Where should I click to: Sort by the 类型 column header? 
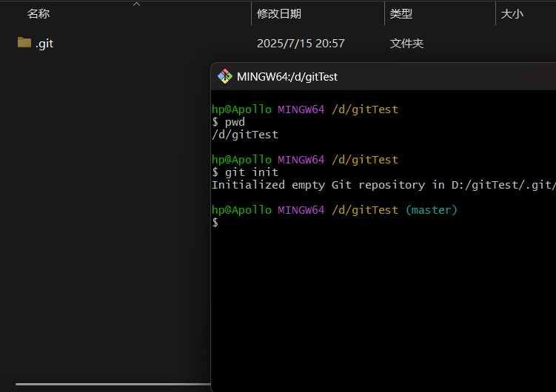pyautogui.click(x=401, y=14)
